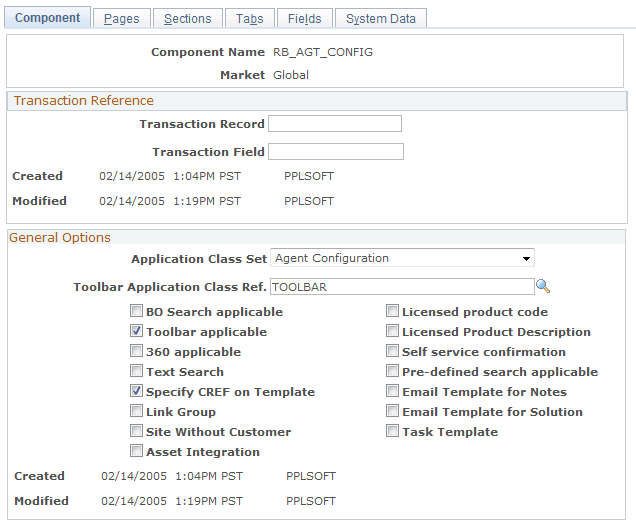Check Email Template for Solution
Viewport: 636px width, 528px height.
392,411
